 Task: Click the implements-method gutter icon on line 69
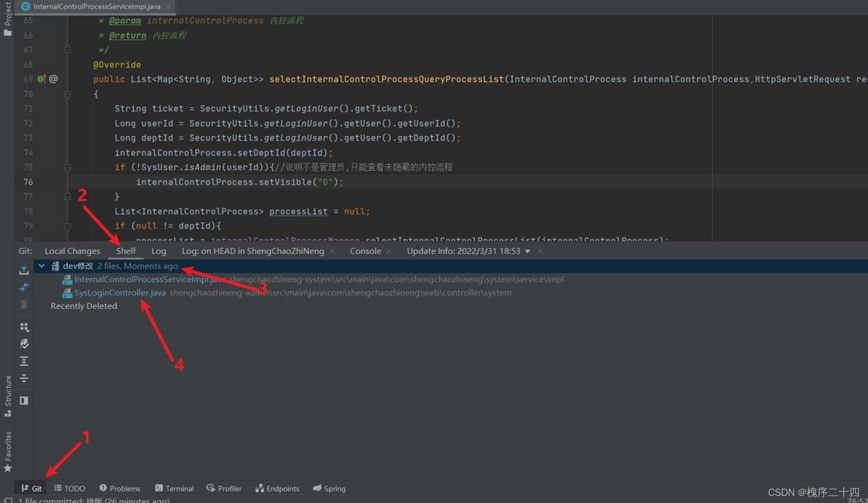click(x=41, y=79)
